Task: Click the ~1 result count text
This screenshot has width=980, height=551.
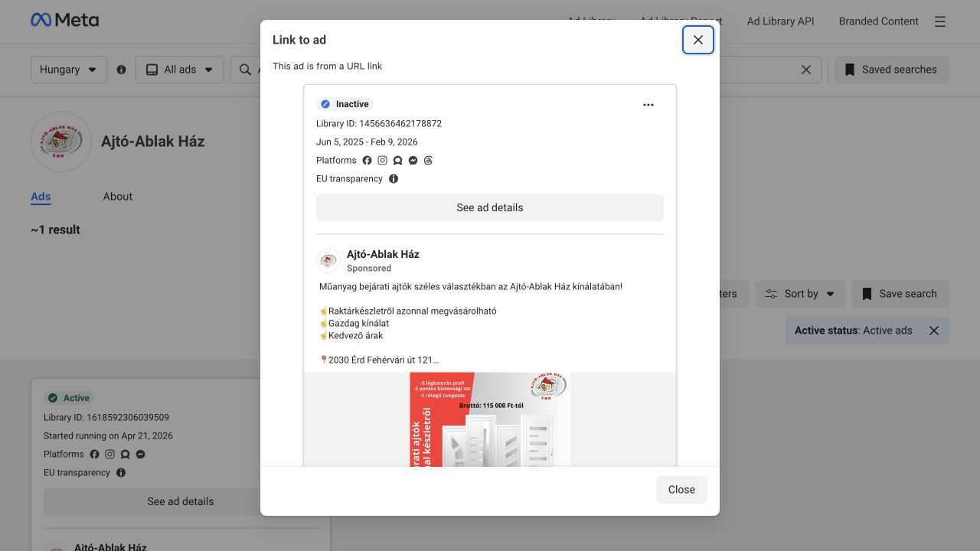Action: (55, 230)
